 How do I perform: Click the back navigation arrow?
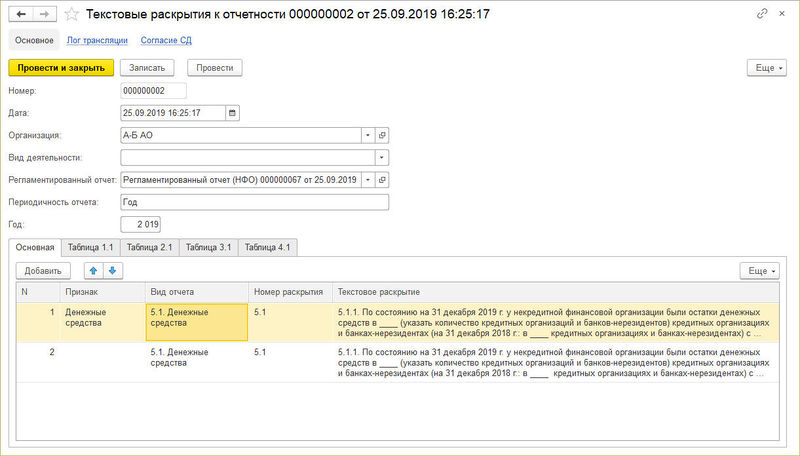tap(21, 15)
